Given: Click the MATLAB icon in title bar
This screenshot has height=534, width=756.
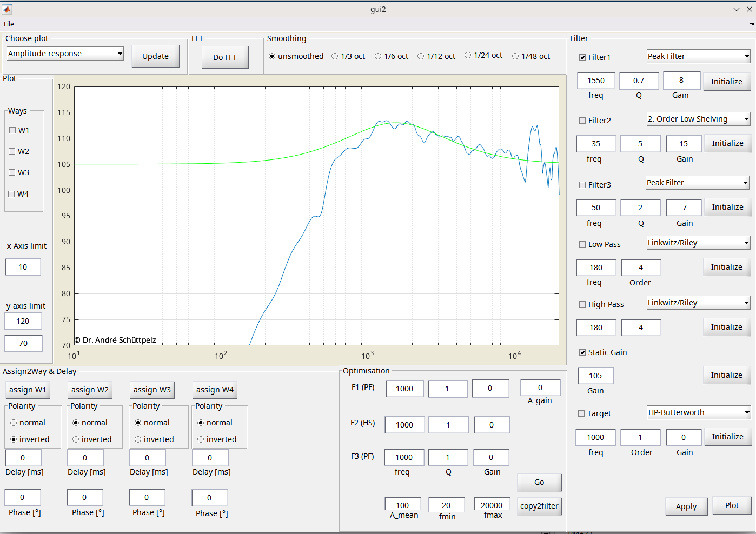Looking at the screenshot, I should pos(7,9).
